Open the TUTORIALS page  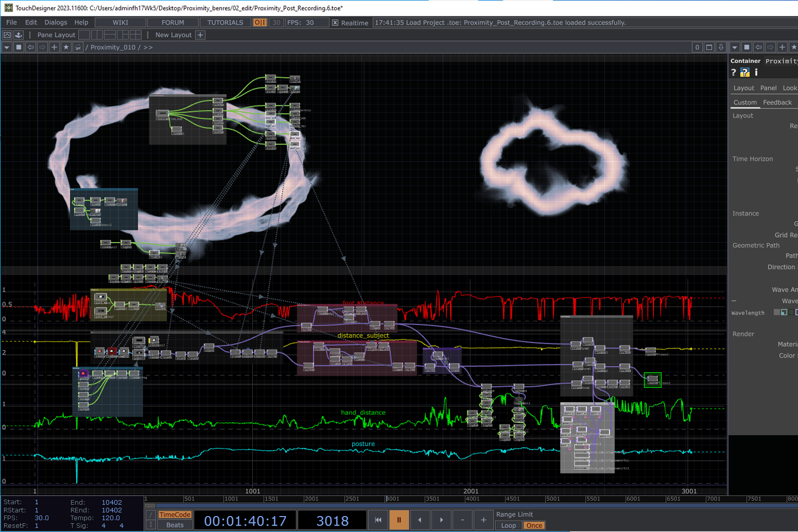[x=225, y=22]
